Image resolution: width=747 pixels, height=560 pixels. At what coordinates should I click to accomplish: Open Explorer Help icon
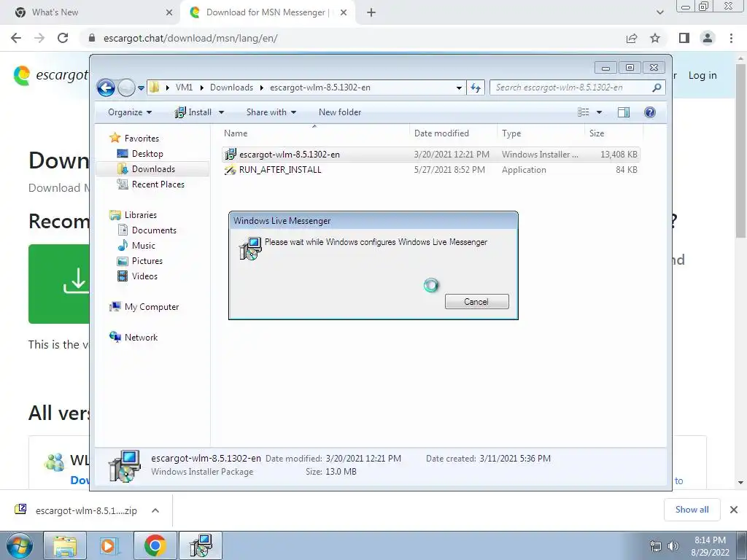pos(650,112)
